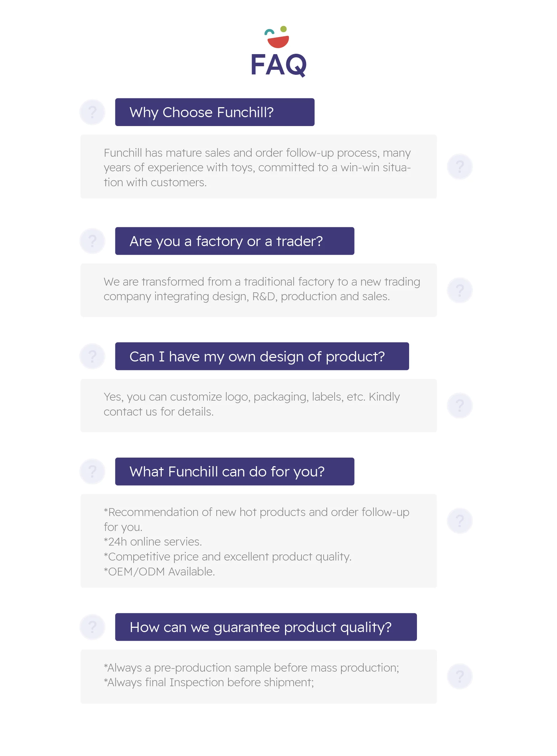Click question mark icon beside own design question

92,356
